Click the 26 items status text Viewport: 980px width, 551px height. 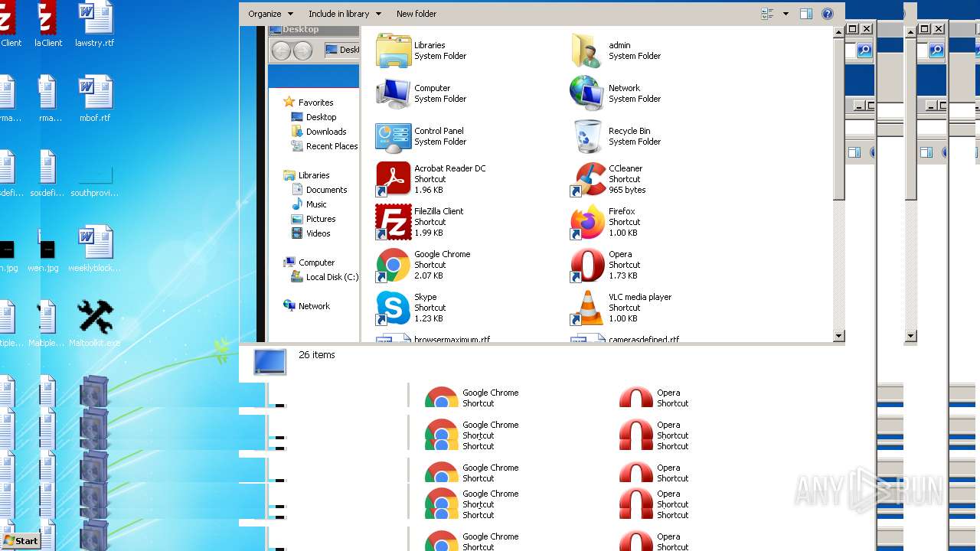click(317, 355)
